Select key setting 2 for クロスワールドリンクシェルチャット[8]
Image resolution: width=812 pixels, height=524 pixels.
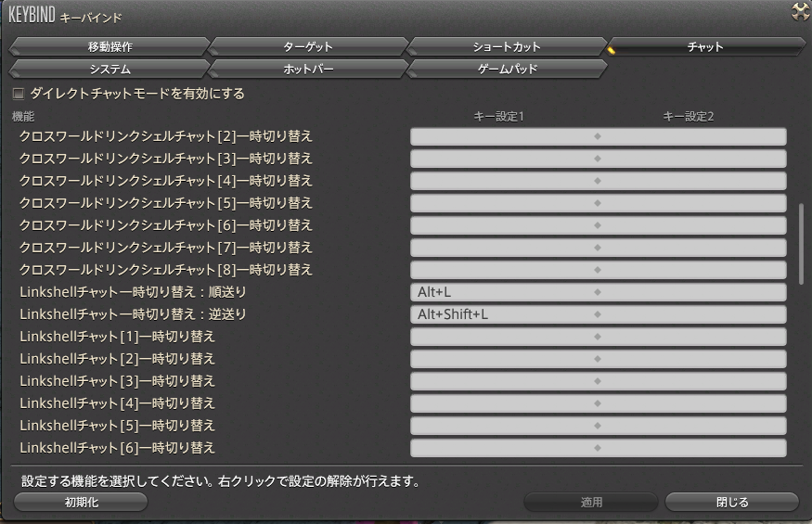click(x=692, y=270)
